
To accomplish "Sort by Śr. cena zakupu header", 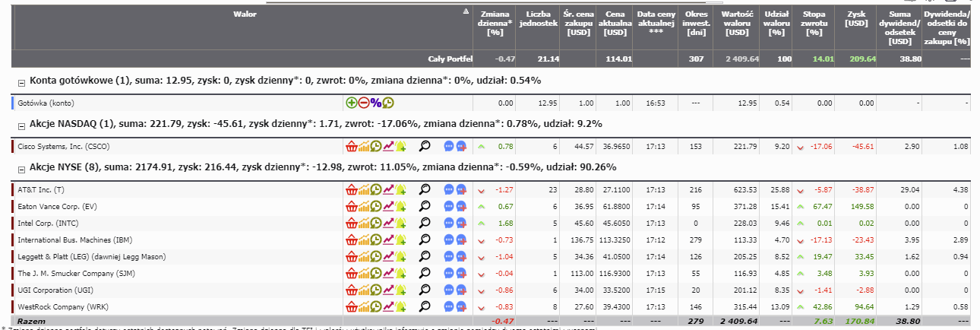I will [x=579, y=24].
